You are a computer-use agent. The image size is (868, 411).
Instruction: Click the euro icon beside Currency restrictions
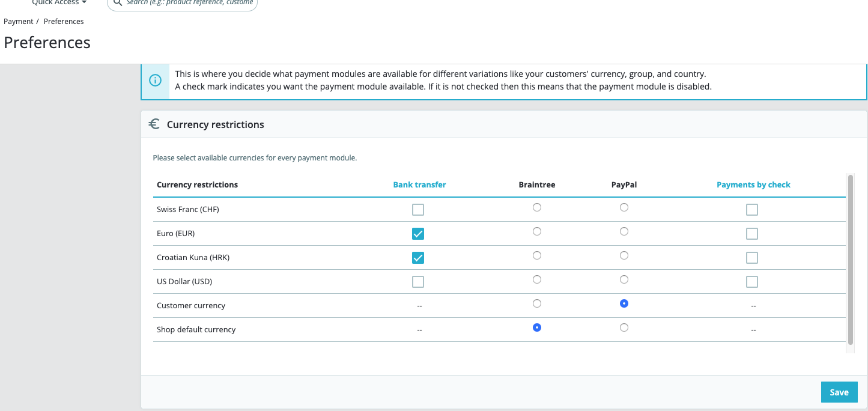[154, 124]
